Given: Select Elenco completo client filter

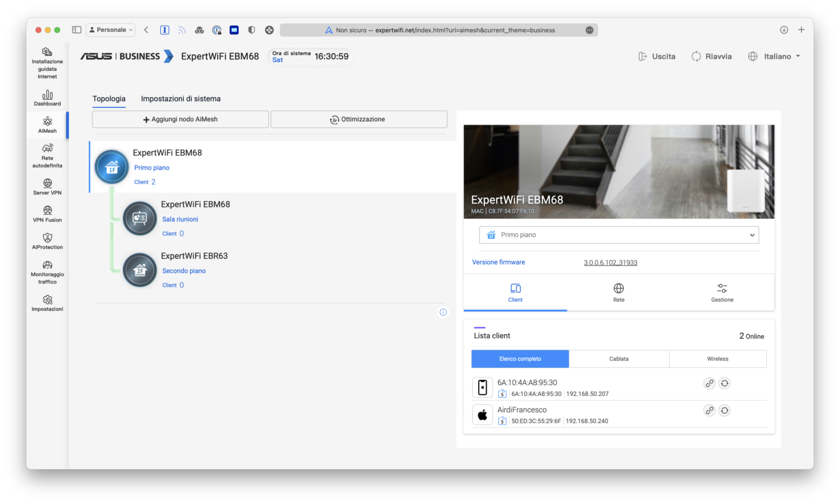Looking at the screenshot, I should point(520,359).
